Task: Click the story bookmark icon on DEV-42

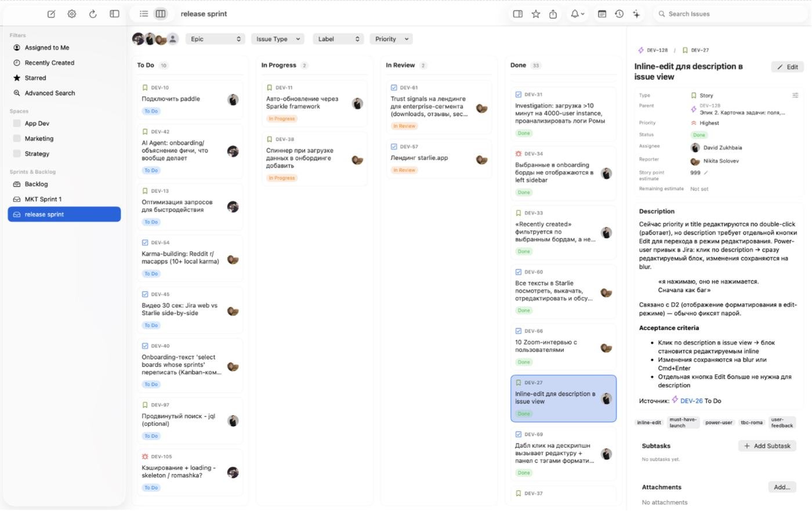Action: (145, 132)
